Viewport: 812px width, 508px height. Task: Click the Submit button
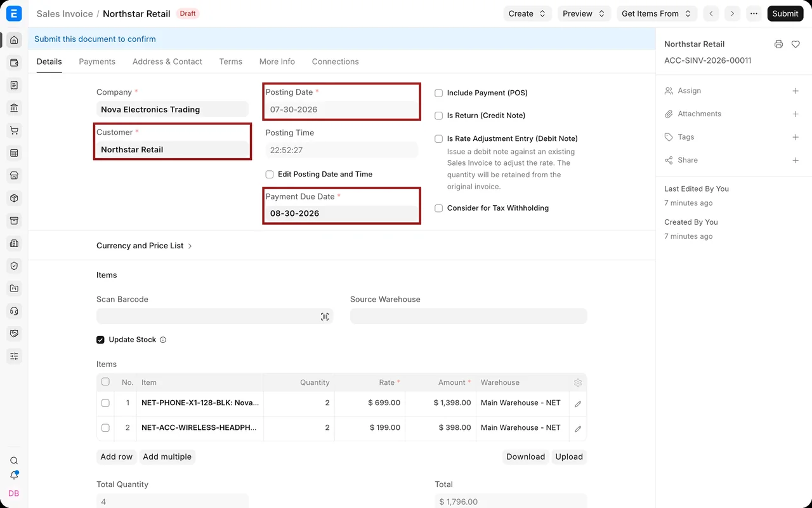click(785, 13)
